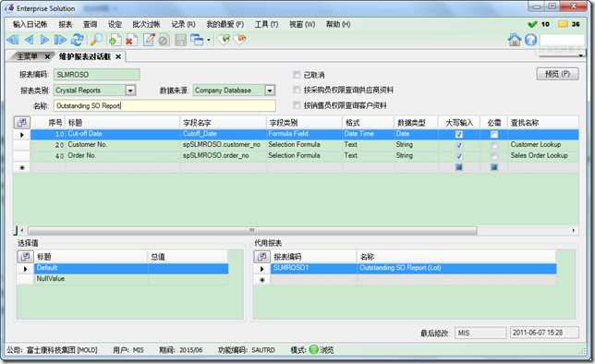This screenshot has width=595, height=364.
Task: Enable 按采购员权限查询供应商资料 checkbox
Action: pos(297,90)
